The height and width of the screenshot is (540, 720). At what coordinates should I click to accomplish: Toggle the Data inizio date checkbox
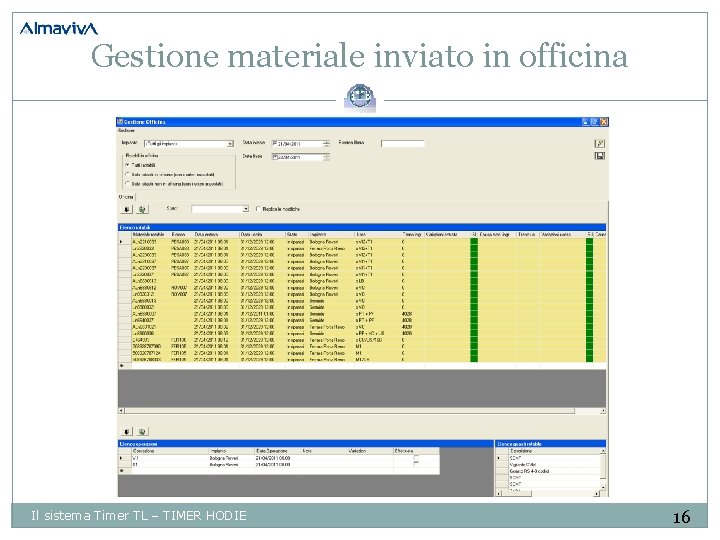click(275, 144)
